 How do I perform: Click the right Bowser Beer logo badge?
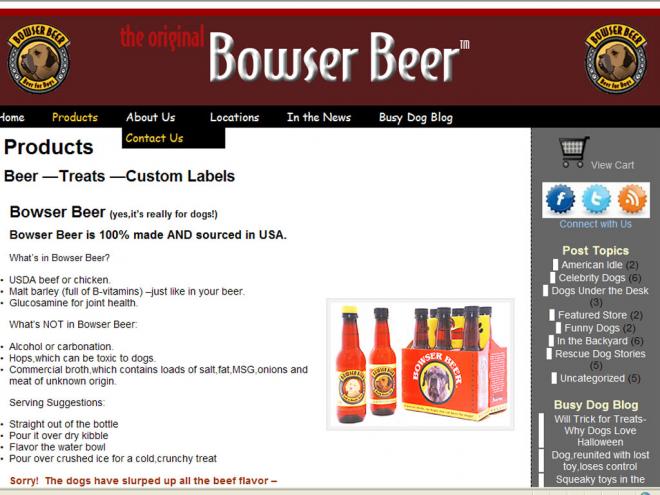(616, 59)
